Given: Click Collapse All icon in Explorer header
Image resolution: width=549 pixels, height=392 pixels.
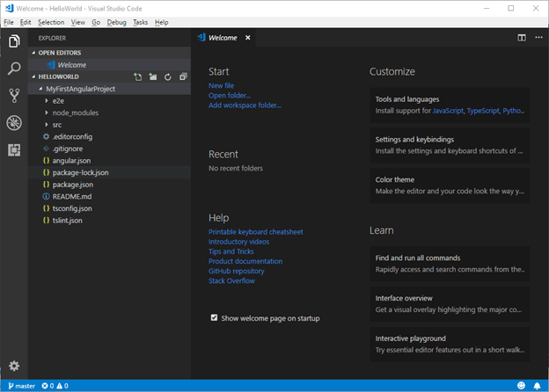Looking at the screenshot, I should [182, 76].
